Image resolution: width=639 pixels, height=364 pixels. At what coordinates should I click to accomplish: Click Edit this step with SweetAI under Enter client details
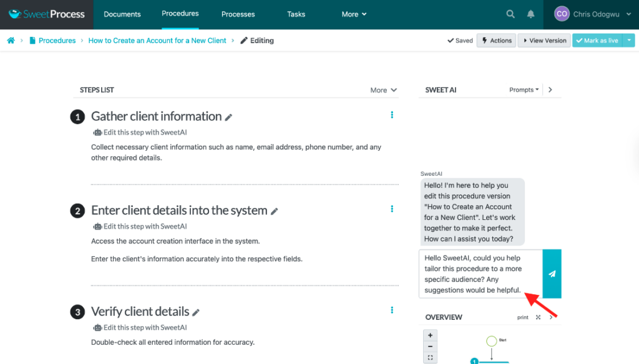[140, 226]
